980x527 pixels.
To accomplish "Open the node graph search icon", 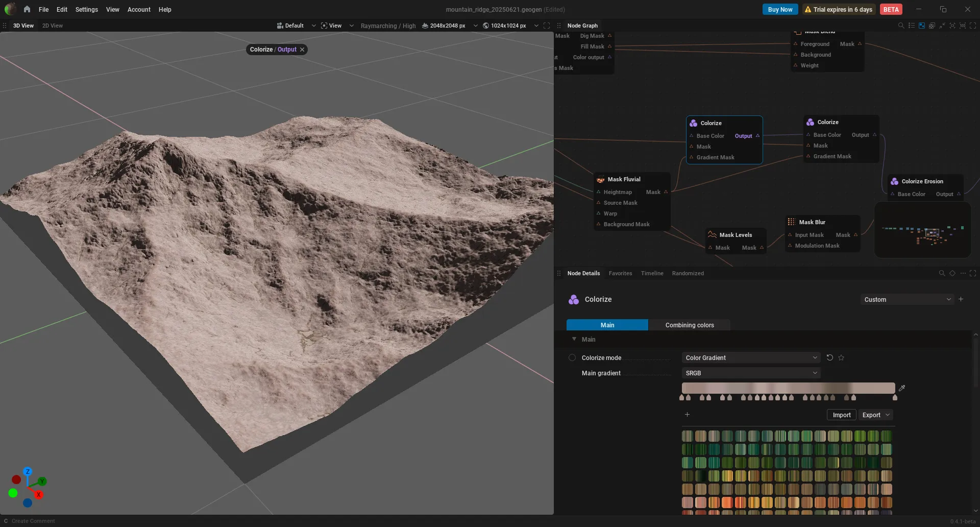I will 901,26.
